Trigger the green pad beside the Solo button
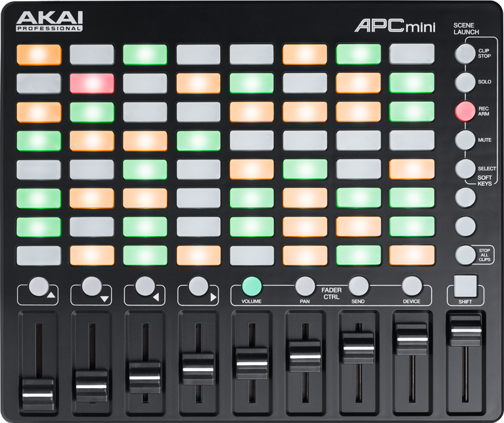The height and width of the screenshot is (423, 504). (x=412, y=83)
